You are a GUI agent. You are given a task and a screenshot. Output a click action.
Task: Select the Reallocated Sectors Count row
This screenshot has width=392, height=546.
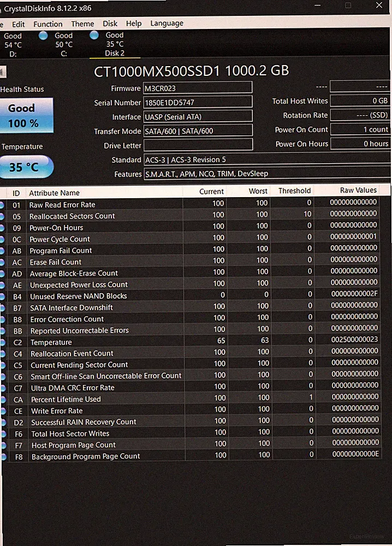coord(190,215)
